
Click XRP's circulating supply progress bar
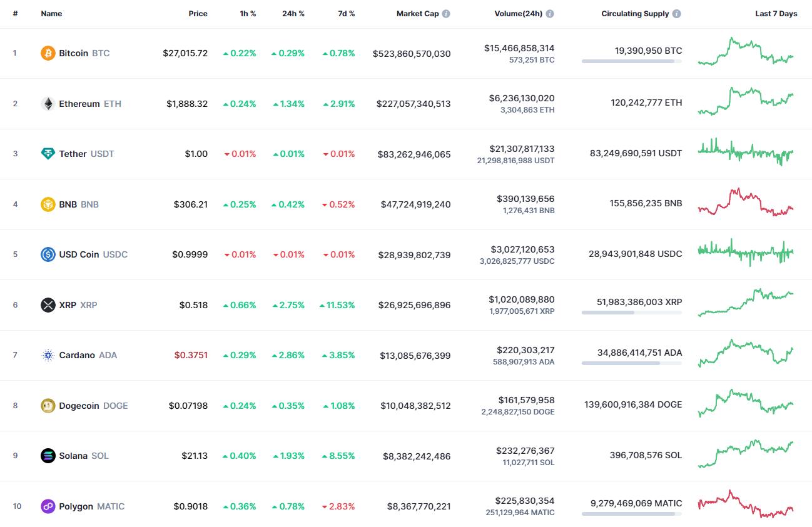point(631,314)
